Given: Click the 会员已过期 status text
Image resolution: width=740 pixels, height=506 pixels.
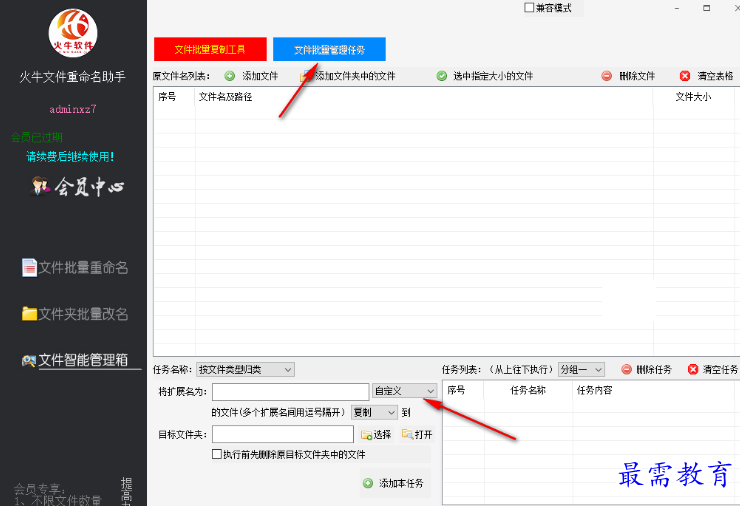Looking at the screenshot, I should [37, 137].
